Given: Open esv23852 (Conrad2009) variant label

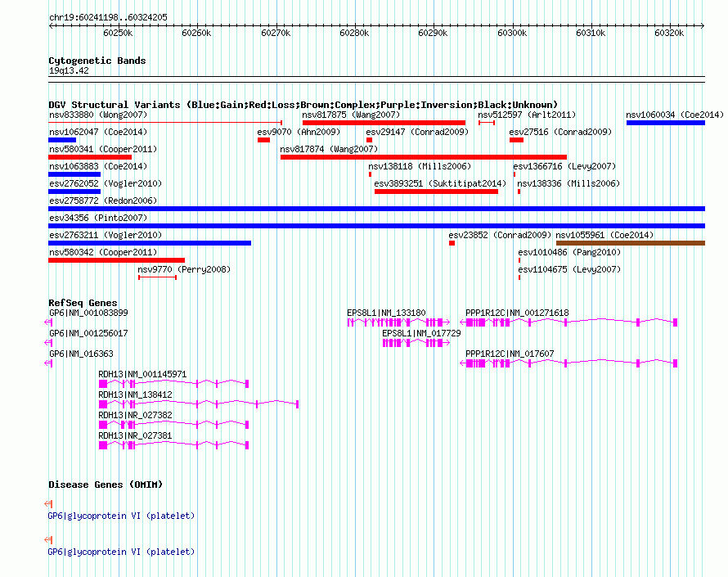Looking at the screenshot, I should 500,235.
